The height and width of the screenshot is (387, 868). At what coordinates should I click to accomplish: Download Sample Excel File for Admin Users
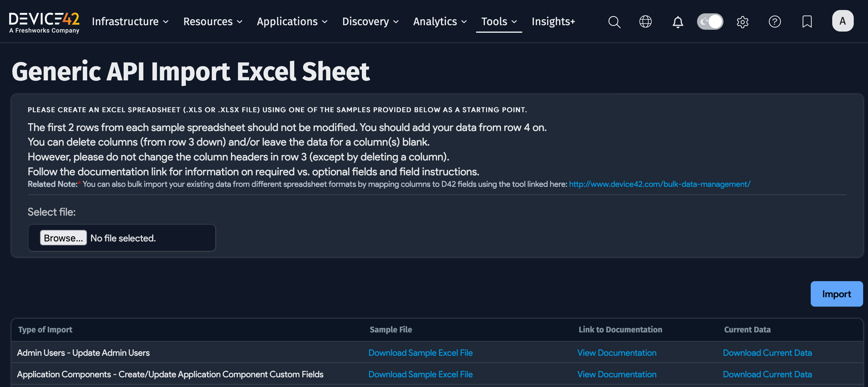pyautogui.click(x=420, y=353)
